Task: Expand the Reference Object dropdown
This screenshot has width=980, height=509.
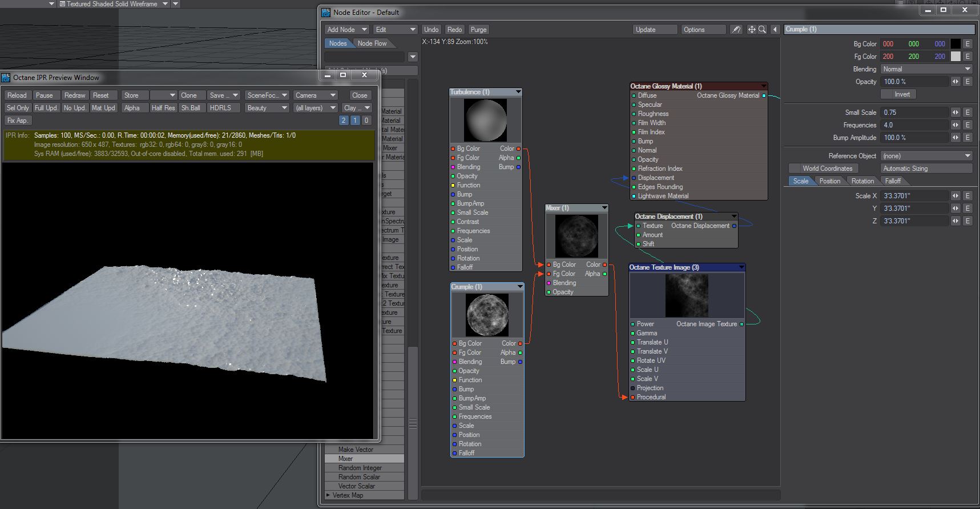Action: pyautogui.click(x=926, y=156)
